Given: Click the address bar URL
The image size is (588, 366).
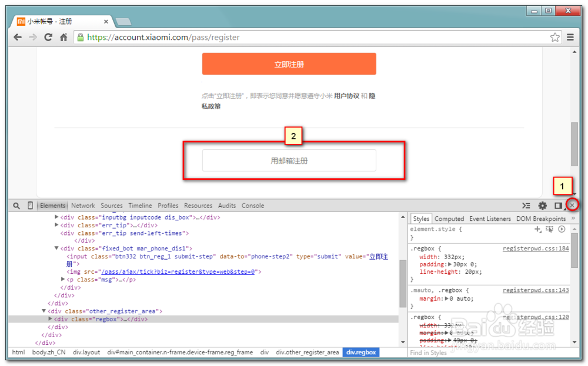Looking at the screenshot, I should click(163, 38).
